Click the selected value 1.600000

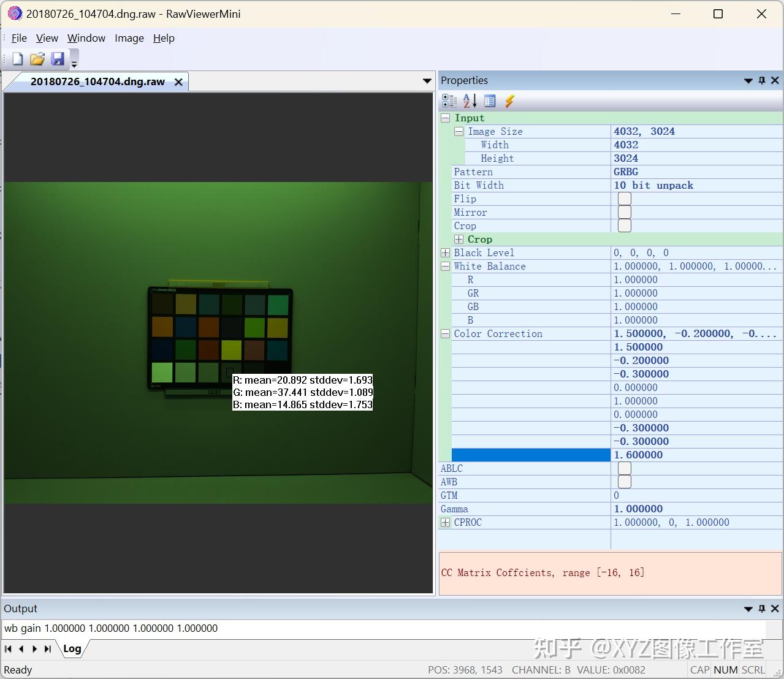click(x=638, y=455)
